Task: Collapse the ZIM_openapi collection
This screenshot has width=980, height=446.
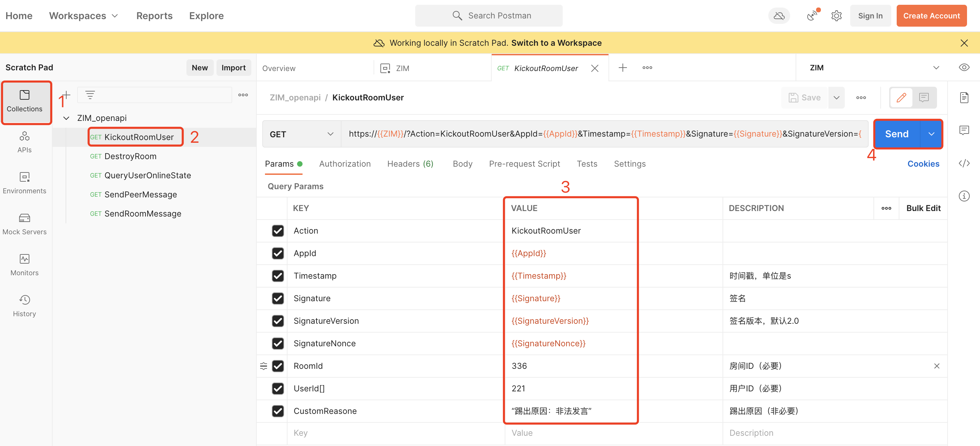Action: point(66,118)
